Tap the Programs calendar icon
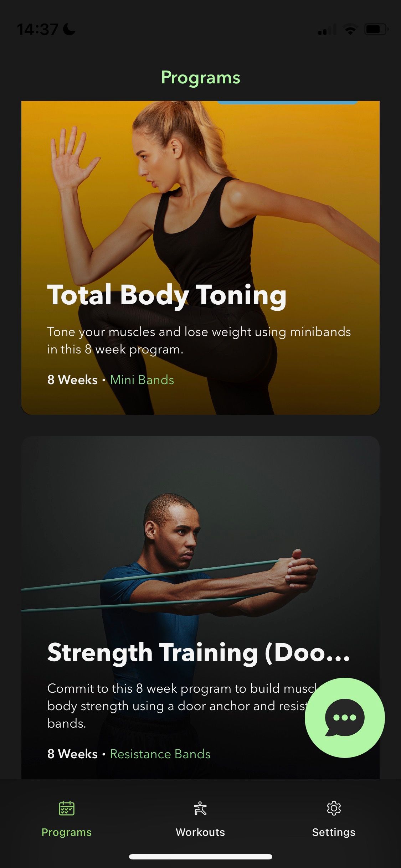The image size is (401, 868). 67,808
